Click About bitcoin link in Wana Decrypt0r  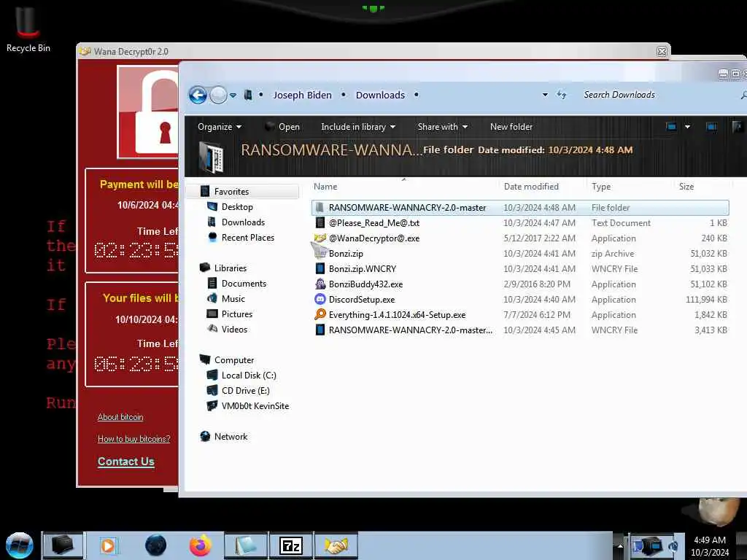[120, 417]
